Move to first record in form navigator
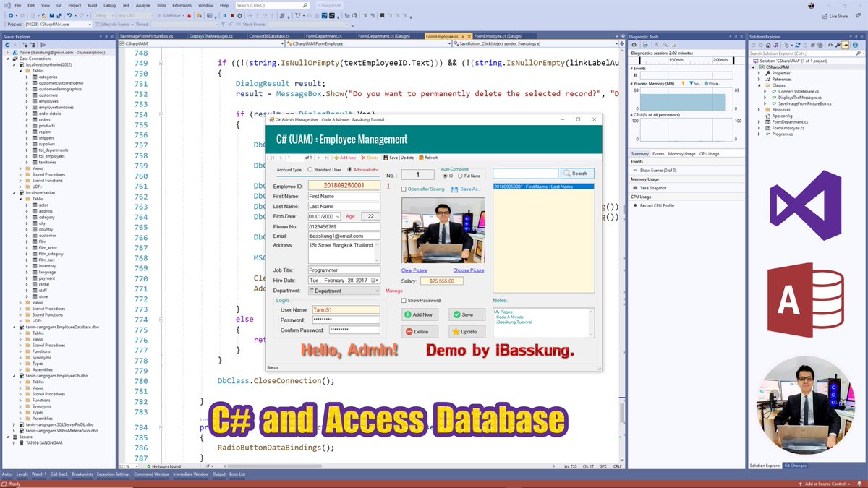Screen dimensions: 868x488 point(272,158)
